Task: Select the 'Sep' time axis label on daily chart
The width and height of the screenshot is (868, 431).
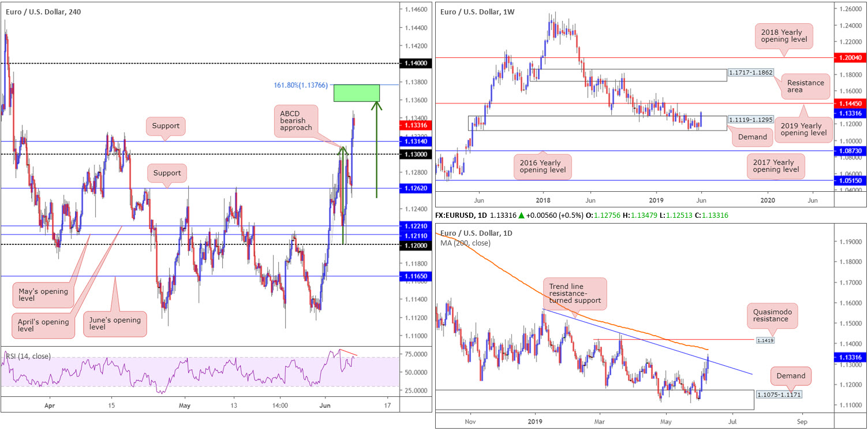Action: [x=802, y=422]
